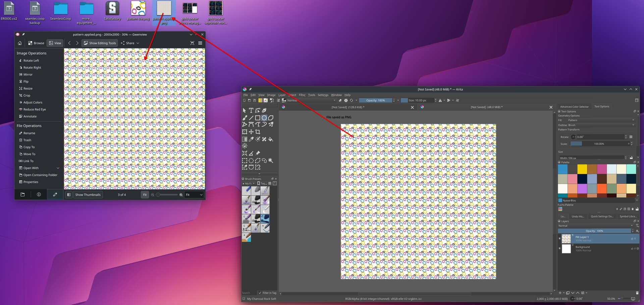
Task: Click the horizontal mirror tool in Krita toolbar
Action: coord(440,100)
